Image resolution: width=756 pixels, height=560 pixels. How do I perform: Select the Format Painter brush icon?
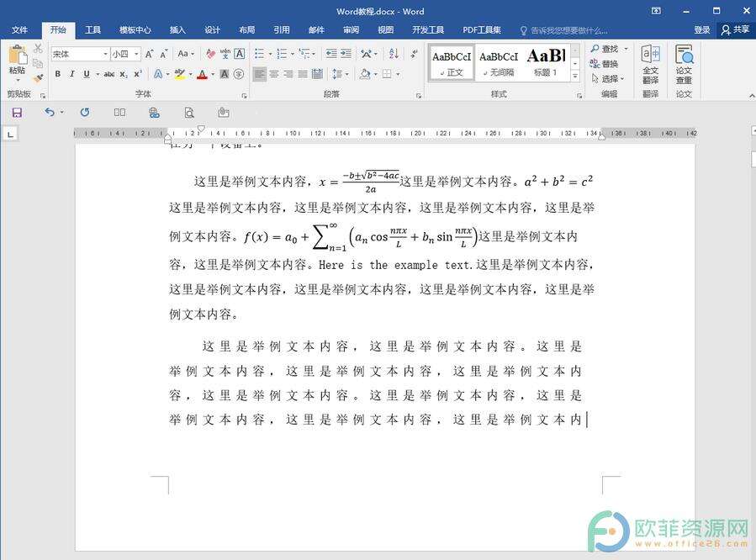[38, 77]
